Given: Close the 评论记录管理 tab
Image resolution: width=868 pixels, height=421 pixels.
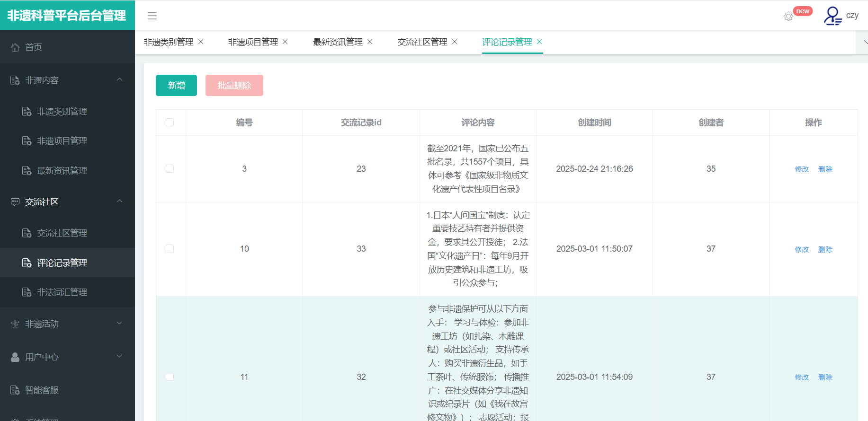Looking at the screenshot, I should [x=539, y=42].
